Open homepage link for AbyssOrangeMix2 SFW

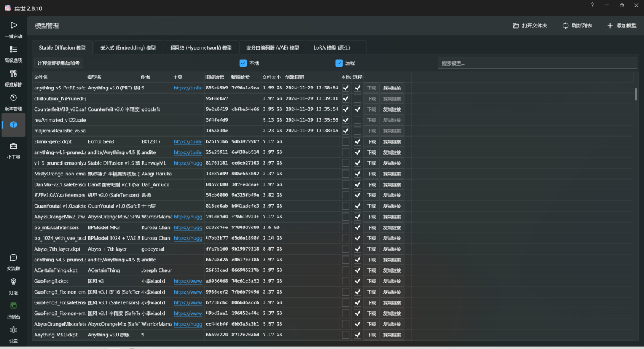click(188, 217)
